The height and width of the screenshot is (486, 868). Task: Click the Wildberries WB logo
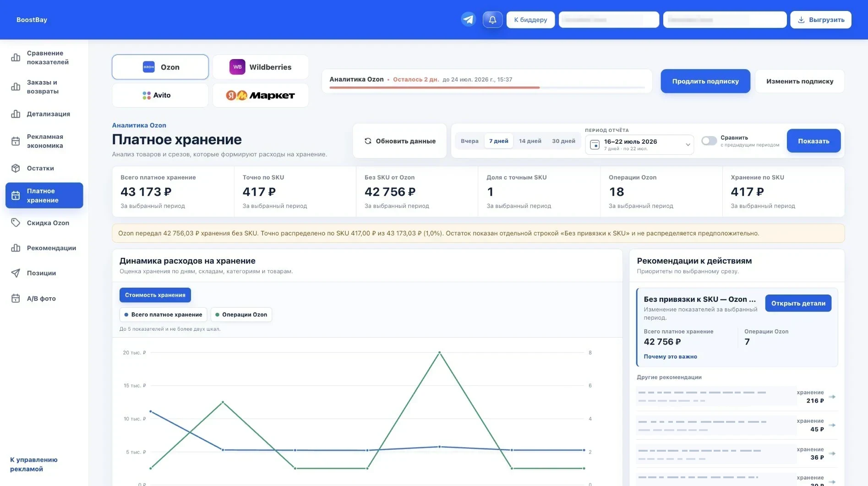click(237, 67)
